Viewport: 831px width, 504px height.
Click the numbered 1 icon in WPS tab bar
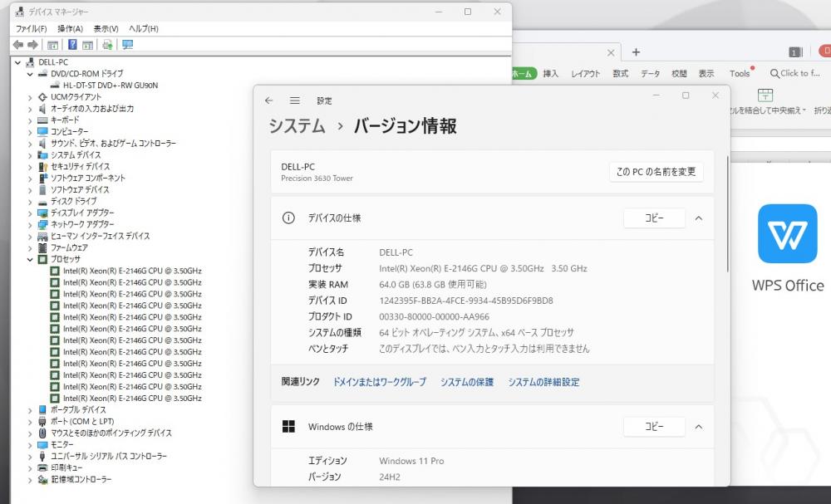pyautogui.click(x=794, y=51)
